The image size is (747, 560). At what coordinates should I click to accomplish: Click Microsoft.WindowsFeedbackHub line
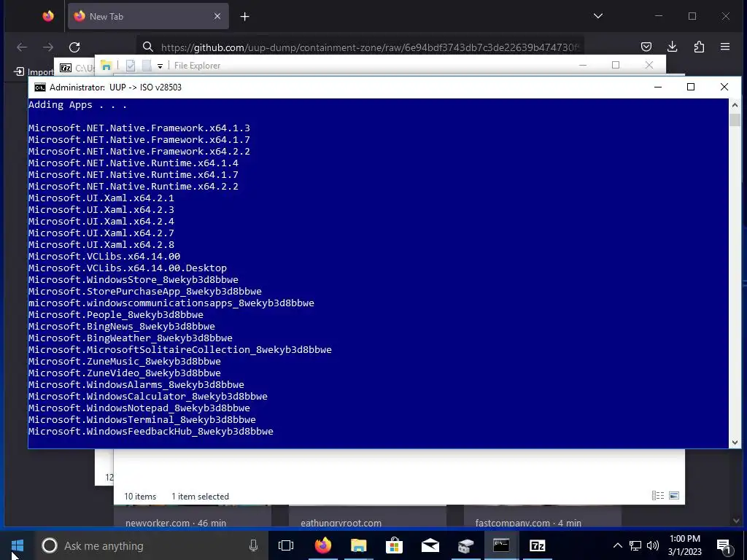pyautogui.click(x=150, y=432)
